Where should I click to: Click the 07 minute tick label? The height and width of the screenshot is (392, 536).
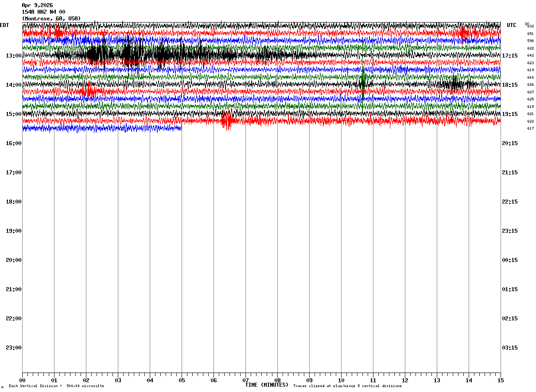coord(245,380)
